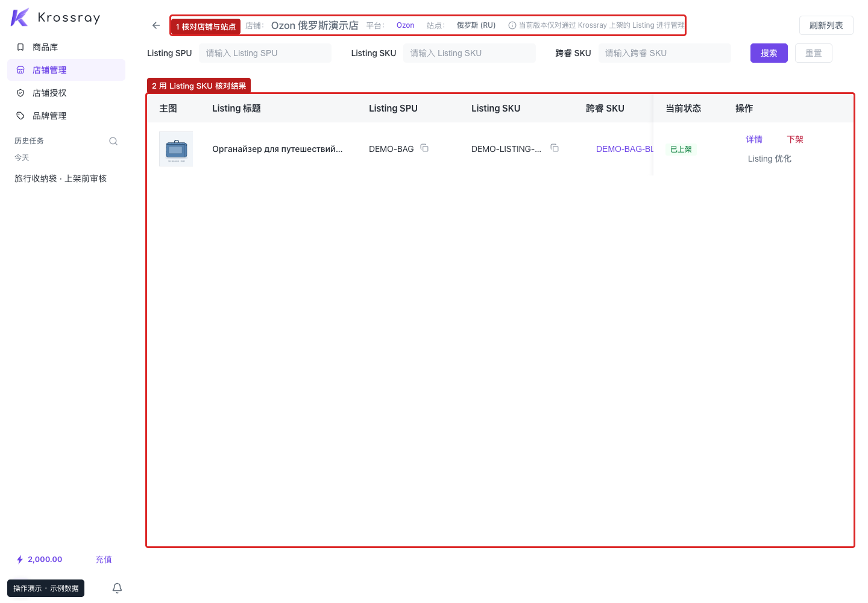Open the DEMO-BAG-BL 跨睿 SKU link

click(x=624, y=149)
